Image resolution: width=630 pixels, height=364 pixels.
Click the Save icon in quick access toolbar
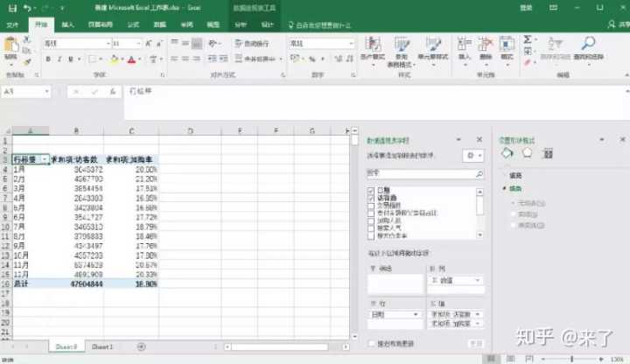pyautogui.click(x=10, y=7)
